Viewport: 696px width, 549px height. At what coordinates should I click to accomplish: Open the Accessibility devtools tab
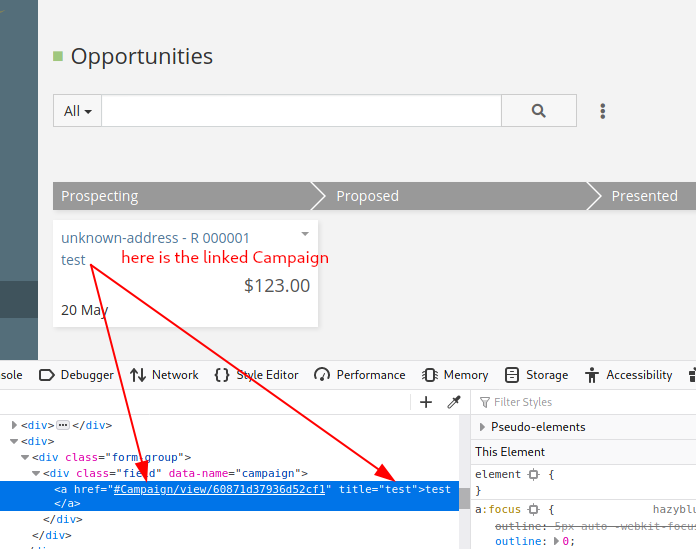click(628, 375)
